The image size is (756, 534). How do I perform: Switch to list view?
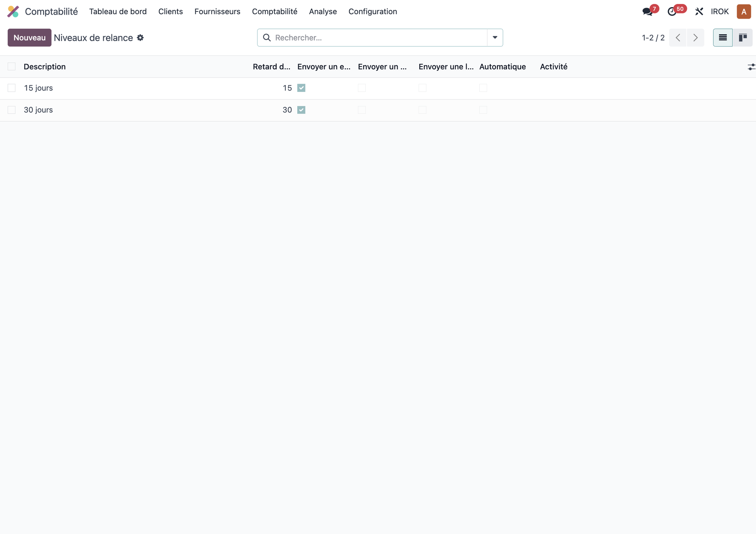pos(723,37)
